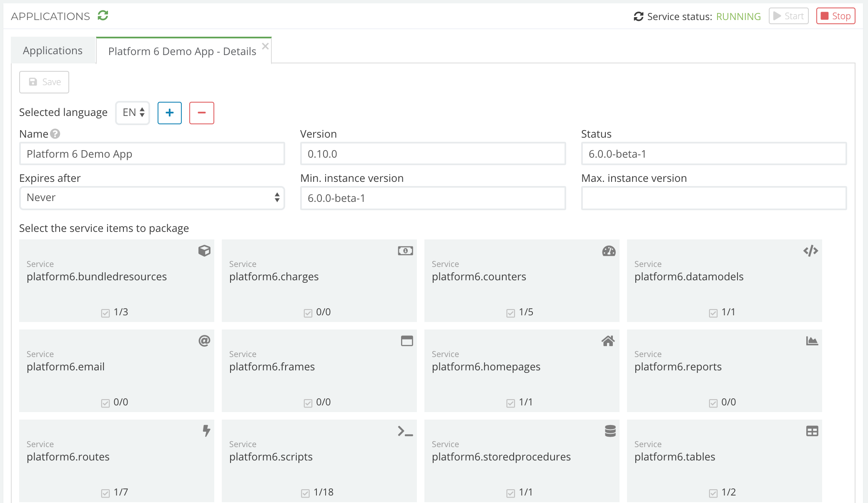Click the add language plus button

pos(170,113)
